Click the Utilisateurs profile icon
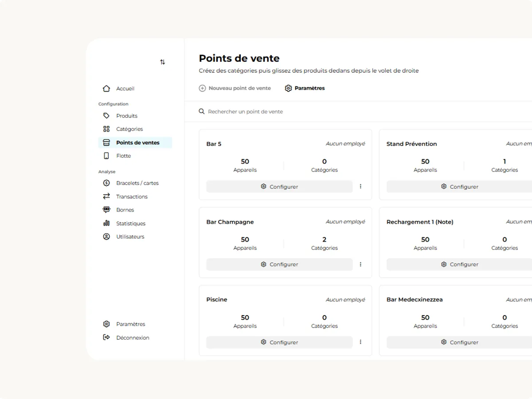Screen dimensions: 532x399 point(106,237)
